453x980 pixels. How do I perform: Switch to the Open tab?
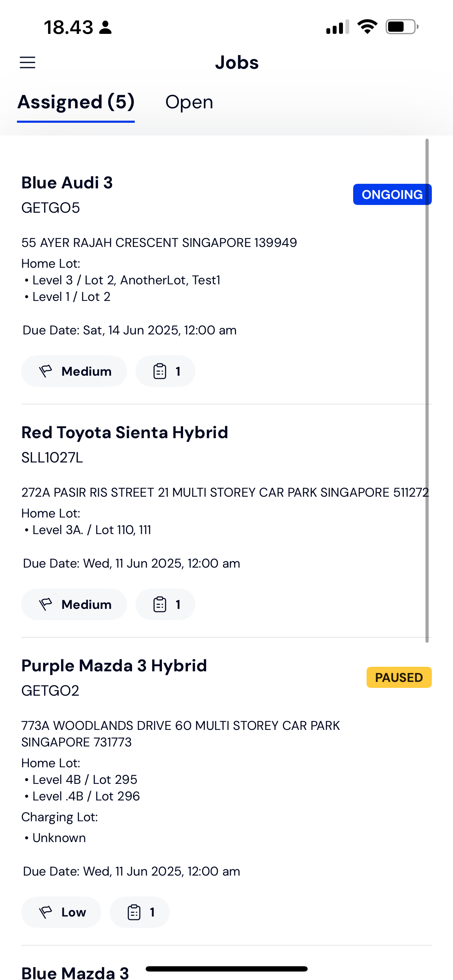point(189,102)
